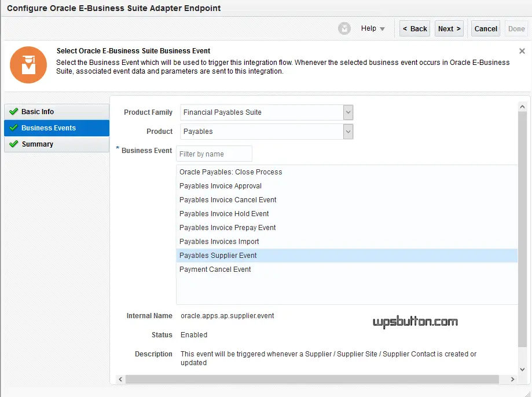Viewport: 532px width, 397px height.
Task: Select Payables Invoices Import event
Action: (347, 242)
